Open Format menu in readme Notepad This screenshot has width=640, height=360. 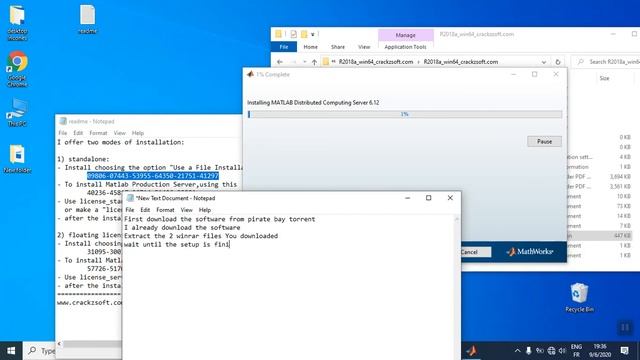click(x=98, y=133)
